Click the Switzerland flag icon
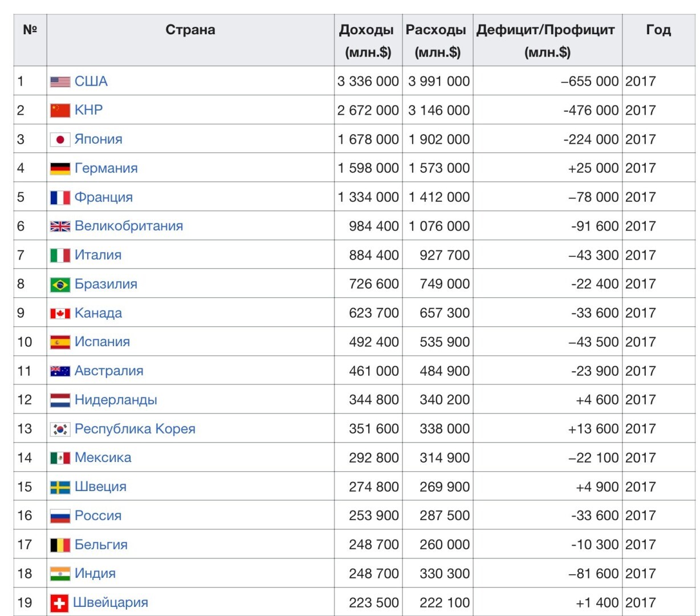 coord(59,603)
